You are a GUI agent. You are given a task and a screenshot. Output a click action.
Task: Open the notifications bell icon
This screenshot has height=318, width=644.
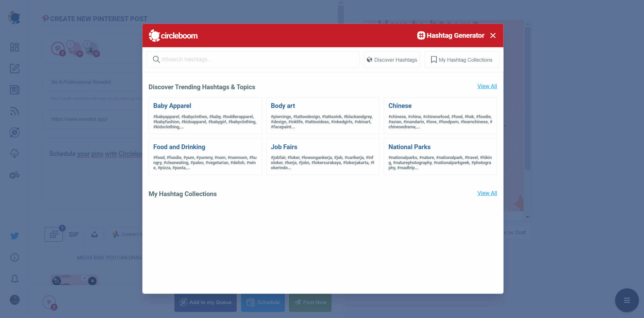pos(14,279)
